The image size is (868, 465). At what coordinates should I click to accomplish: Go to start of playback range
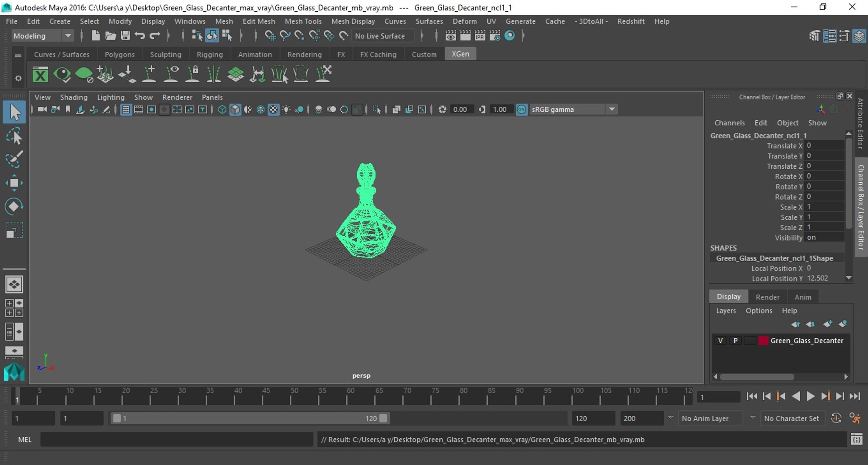pos(752,396)
